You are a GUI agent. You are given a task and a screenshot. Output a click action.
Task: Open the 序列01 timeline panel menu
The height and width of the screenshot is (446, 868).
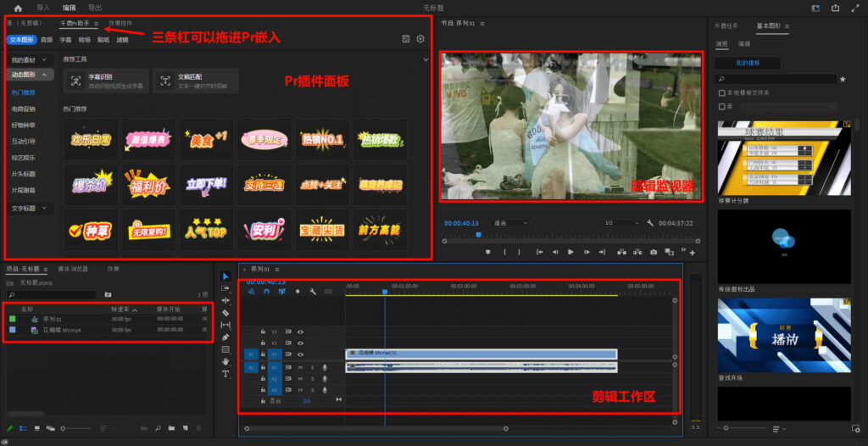275,269
